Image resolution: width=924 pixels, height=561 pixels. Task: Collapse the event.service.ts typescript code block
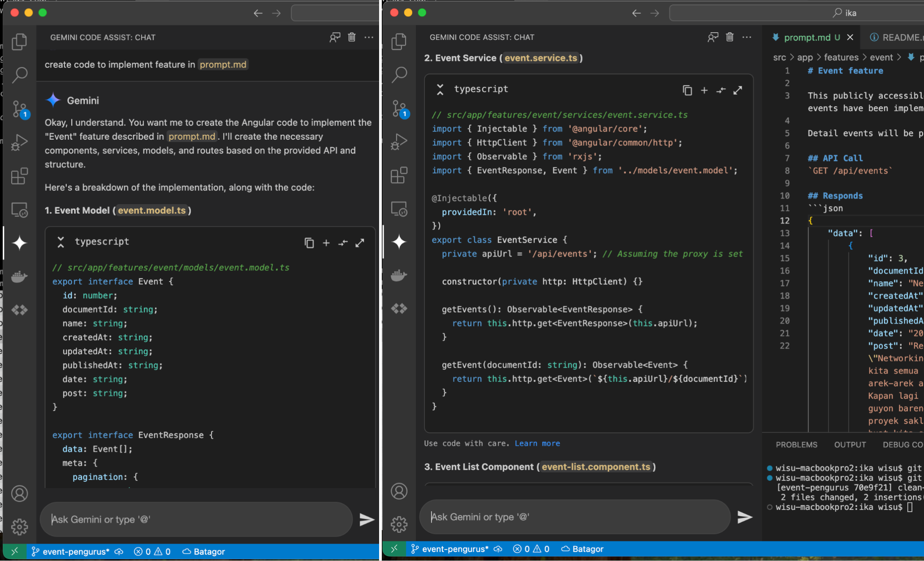click(x=440, y=90)
